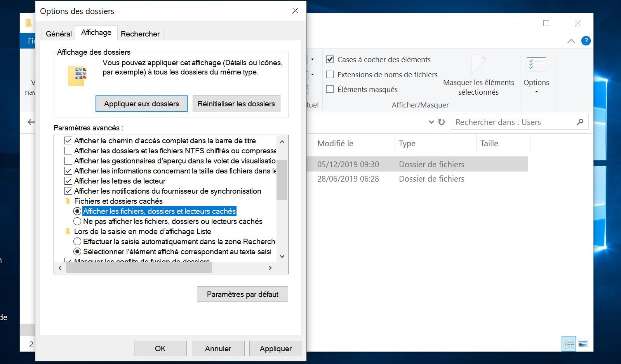Click the Rechercher dans : Users field
621x364 pixels.
pos(513,122)
